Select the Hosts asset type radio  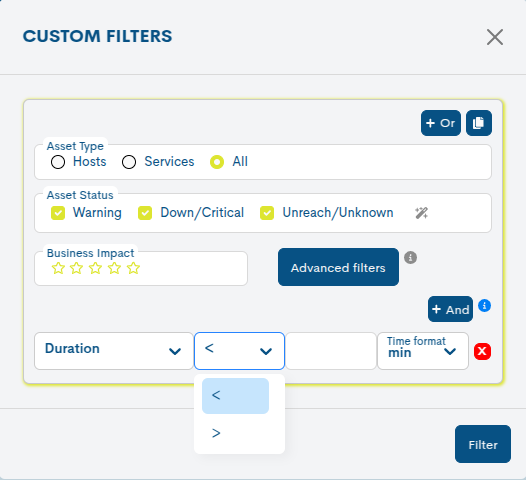point(58,162)
